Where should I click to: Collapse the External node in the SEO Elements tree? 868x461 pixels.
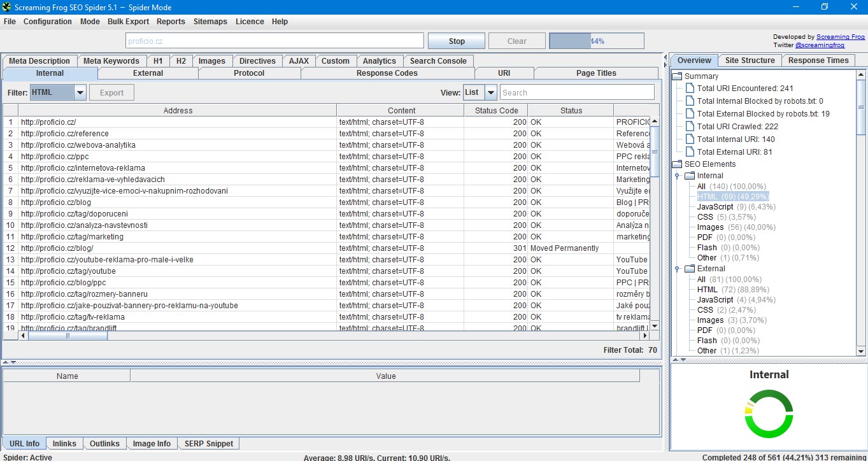(x=678, y=269)
